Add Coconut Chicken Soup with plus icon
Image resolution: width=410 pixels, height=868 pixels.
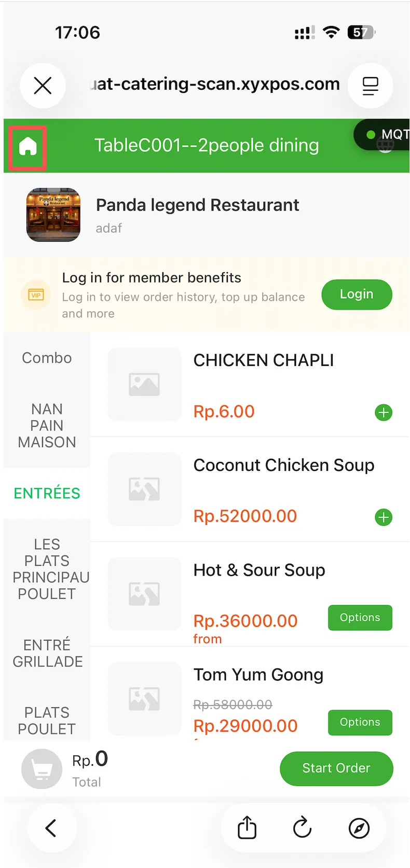coord(384,517)
